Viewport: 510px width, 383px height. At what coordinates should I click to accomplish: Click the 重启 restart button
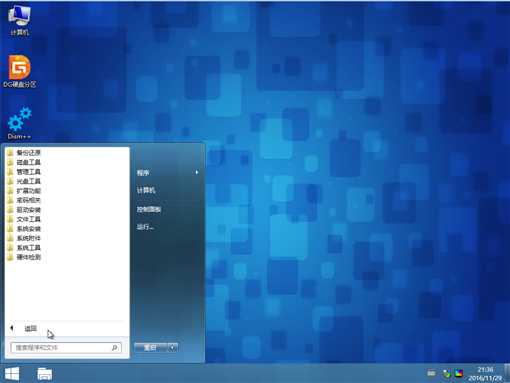151,348
